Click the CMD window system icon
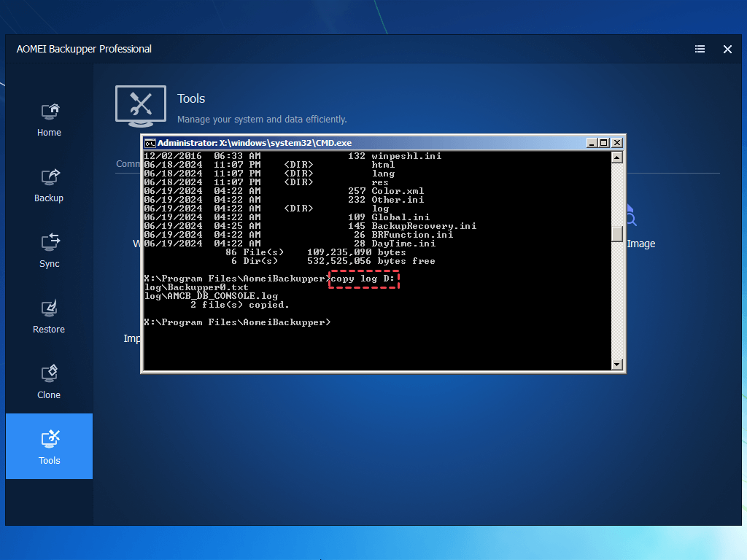Screen dimensions: 747x560 click(150, 144)
